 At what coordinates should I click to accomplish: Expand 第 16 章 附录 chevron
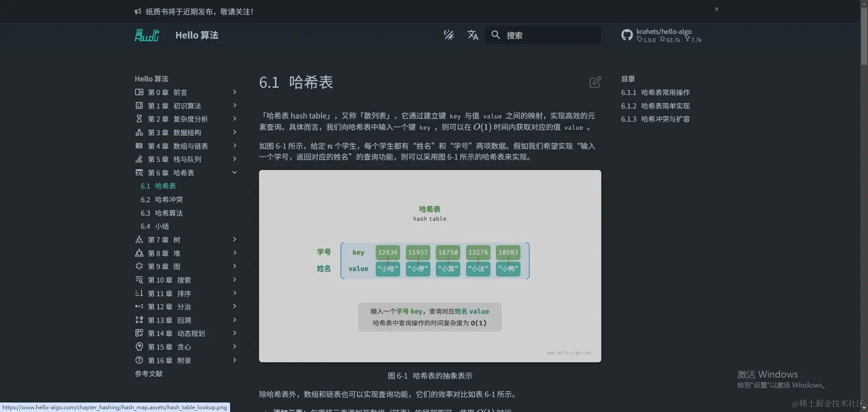click(234, 360)
